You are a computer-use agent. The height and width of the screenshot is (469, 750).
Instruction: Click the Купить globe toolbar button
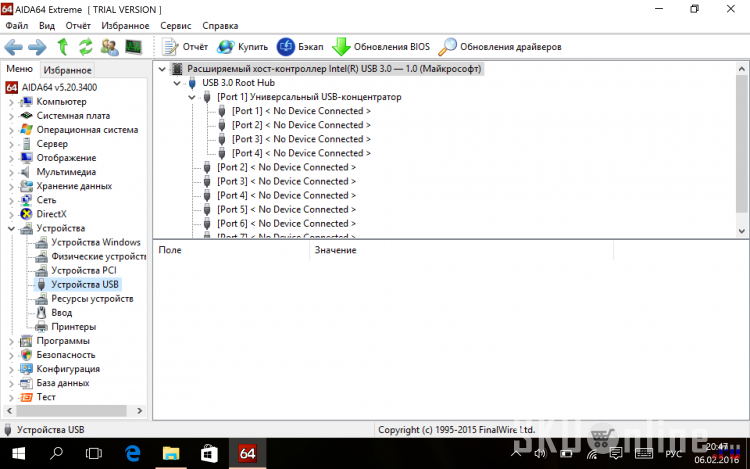point(242,47)
